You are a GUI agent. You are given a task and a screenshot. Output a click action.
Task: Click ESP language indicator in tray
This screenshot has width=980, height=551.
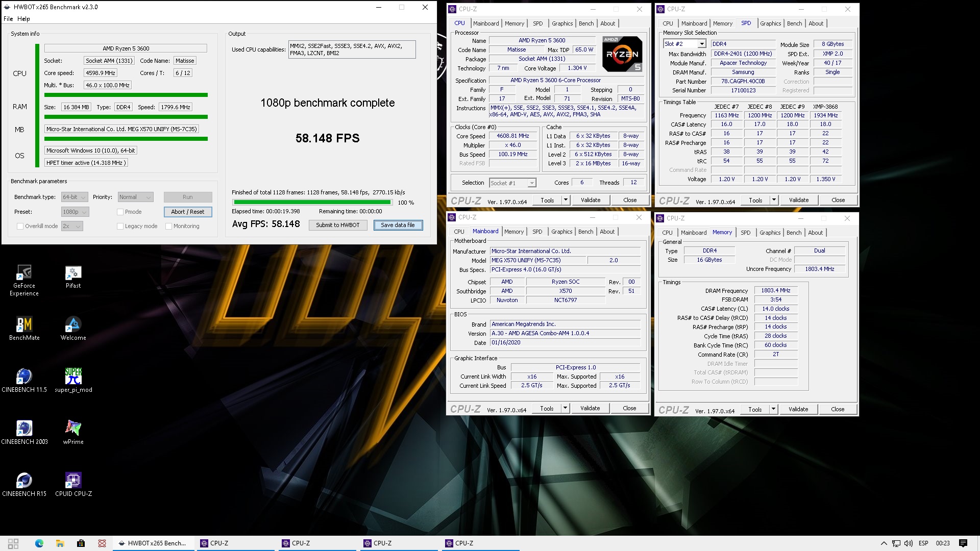(923, 543)
